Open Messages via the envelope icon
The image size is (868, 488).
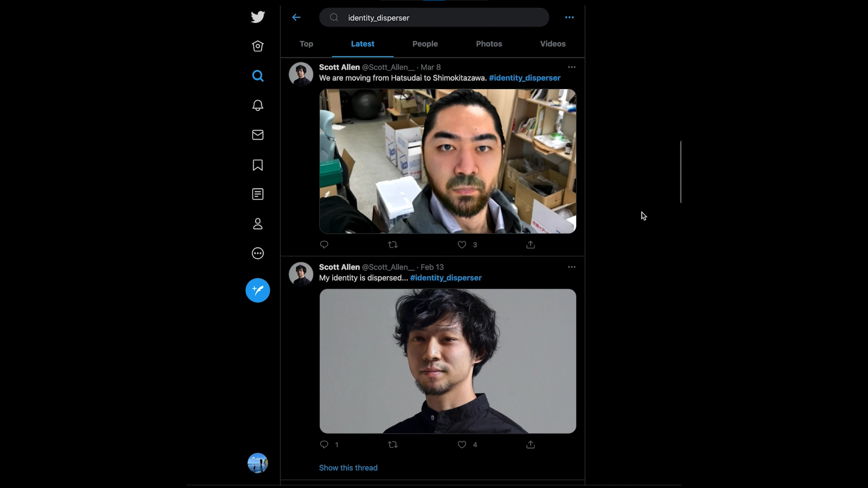258,135
